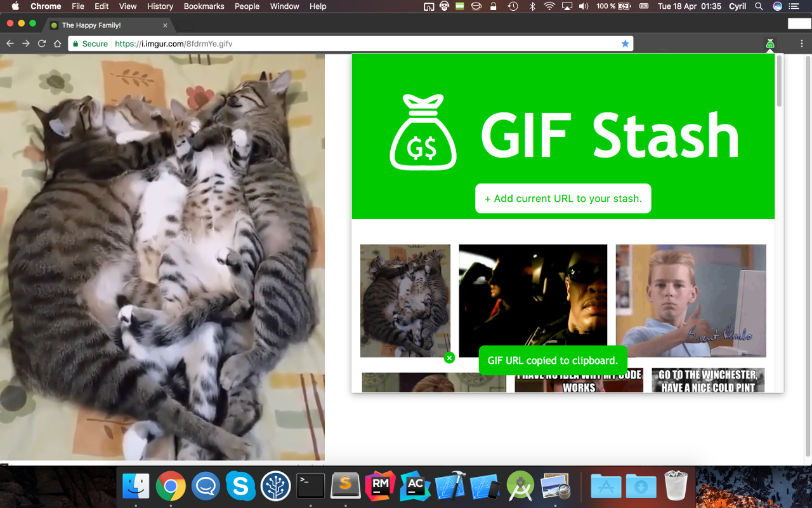Open Android Studio from the dock
Screen dimensions: 812x508
coord(520,486)
